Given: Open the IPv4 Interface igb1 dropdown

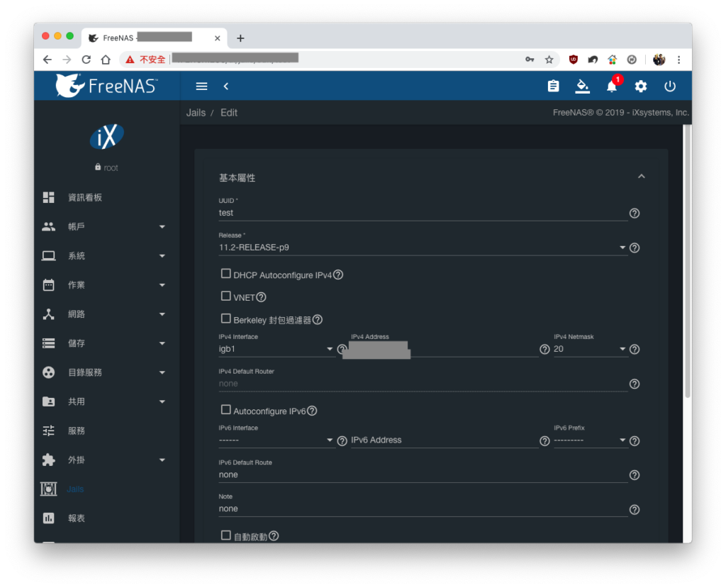Looking at the screenshot, I should 276,349.
